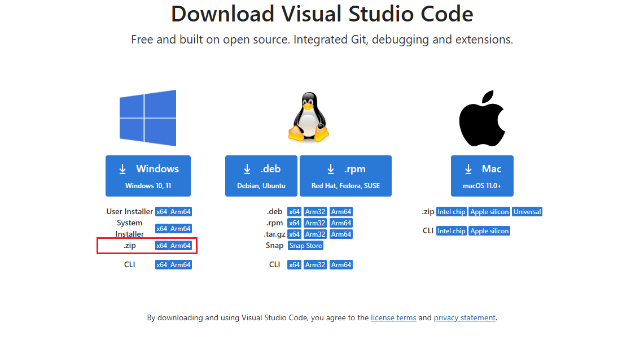Select Intel chip for Mac CLI

click(x=452, y=231)
